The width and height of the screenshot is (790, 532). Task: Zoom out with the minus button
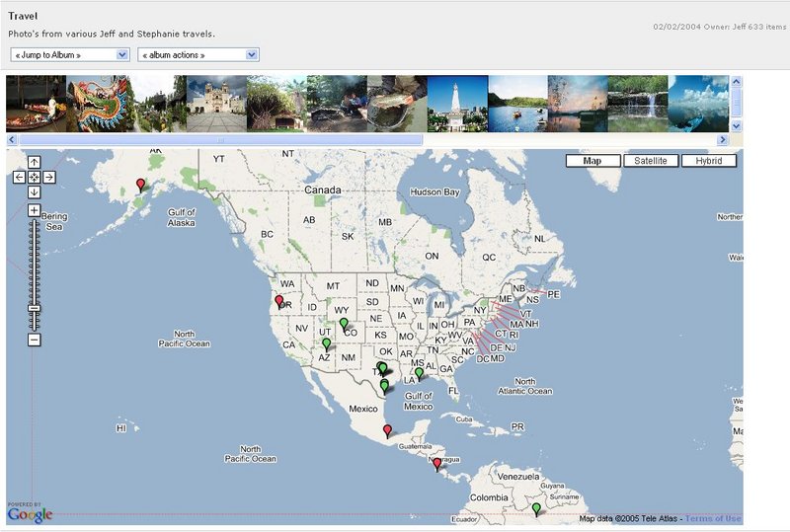(34, 340)
